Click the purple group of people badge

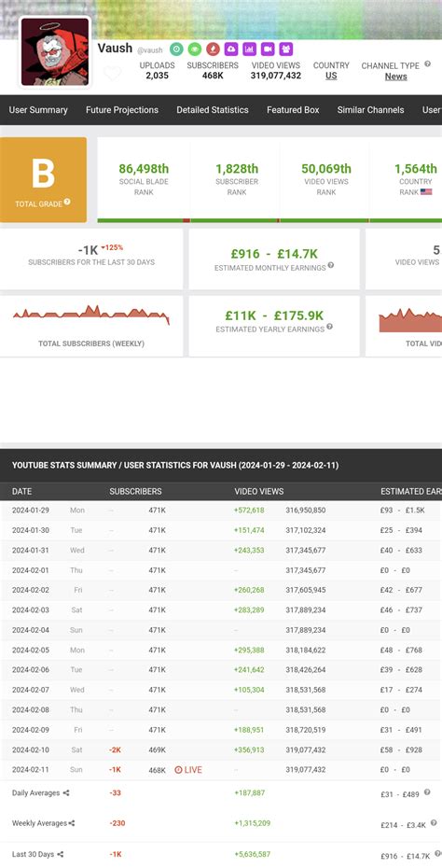coord(286,49)
